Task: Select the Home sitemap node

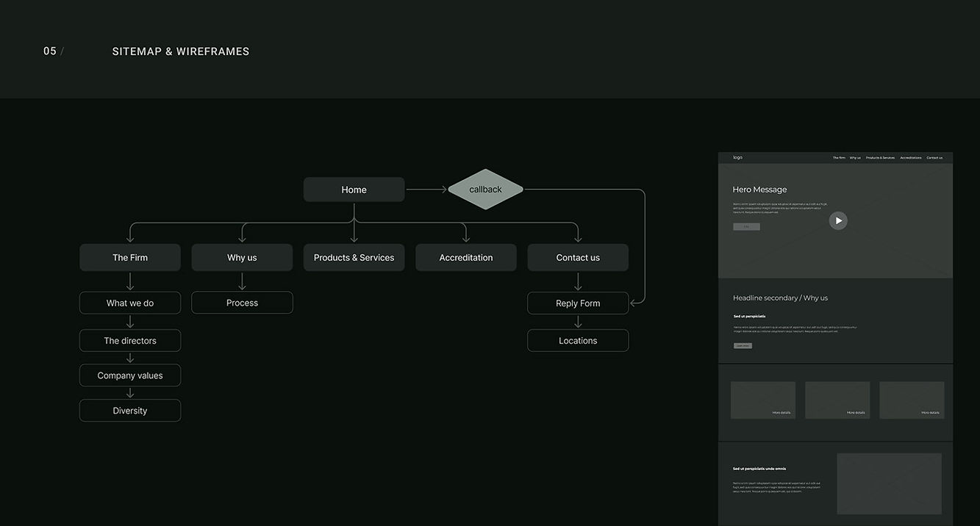Action: tap(354, 190)
